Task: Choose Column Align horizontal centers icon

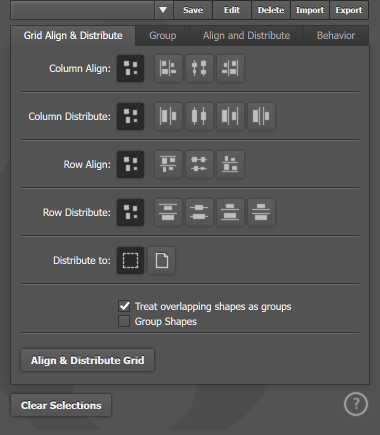Action: click(199, 68)
